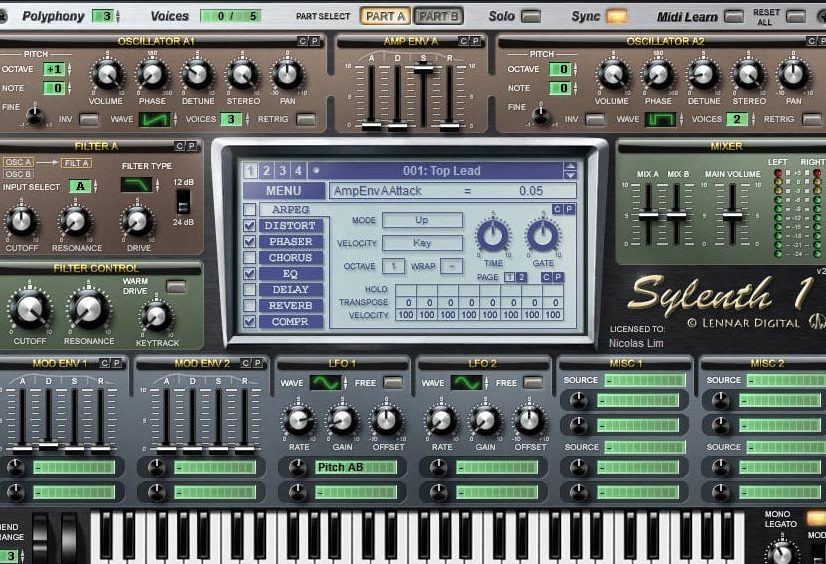Click the LFO 2 Offset knob
826x564 pixels.
[529, 420]
